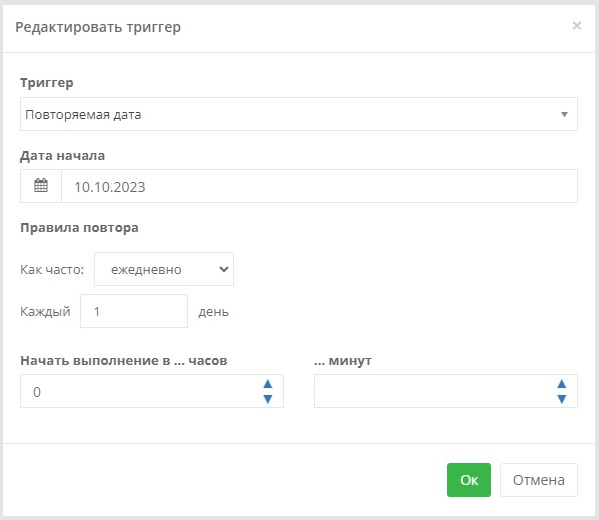Open the Повторяемая дата trigger selector
The height and width of the screenshot is (520, 599).
(x=299, y=114)
